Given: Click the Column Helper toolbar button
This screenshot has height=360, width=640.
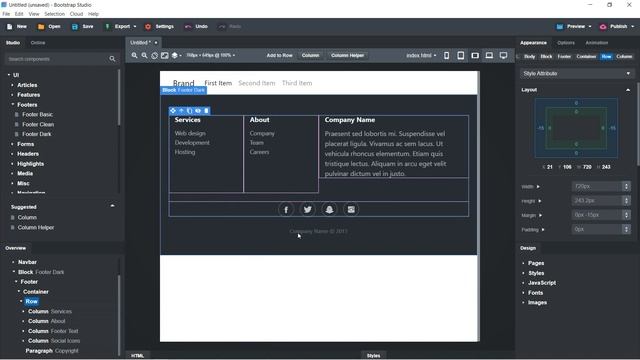Looking at the screenshot, I should pos(347,56).
